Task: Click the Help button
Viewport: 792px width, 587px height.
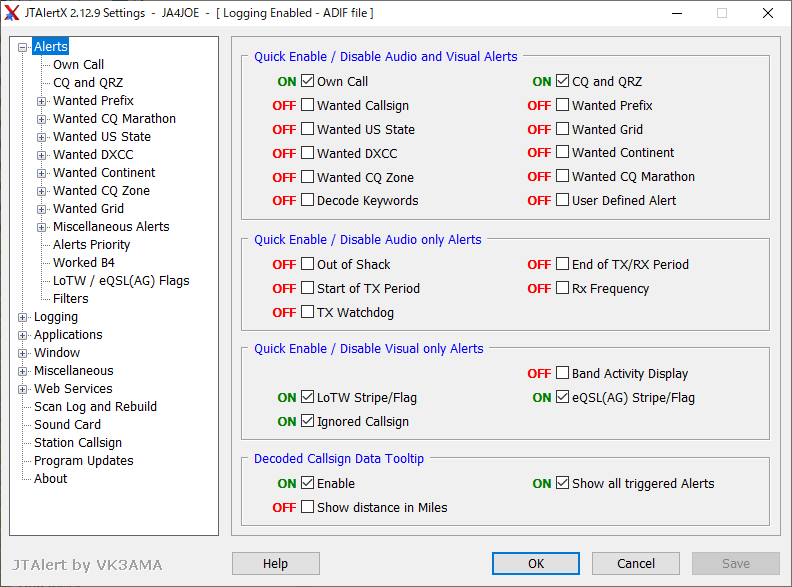Action: point(276,563)
